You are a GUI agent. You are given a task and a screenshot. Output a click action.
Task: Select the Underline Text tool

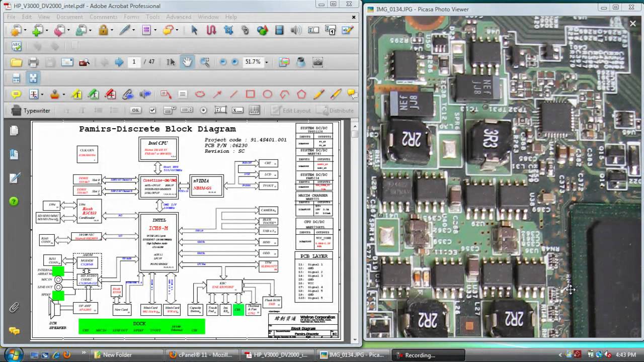click(x=94, y=95)
